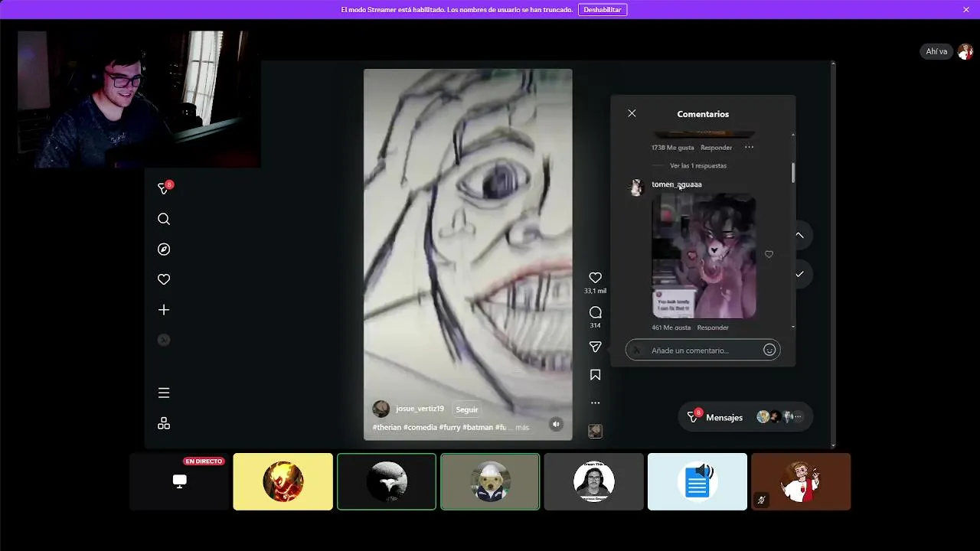
Task: Open the Explore compass in sidebar
Action: (x=164, y=249)
